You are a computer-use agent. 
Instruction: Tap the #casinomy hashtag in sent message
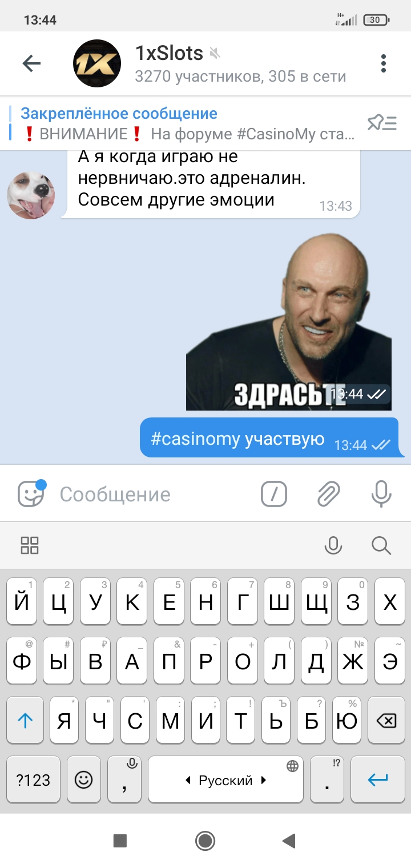[195, 439]
